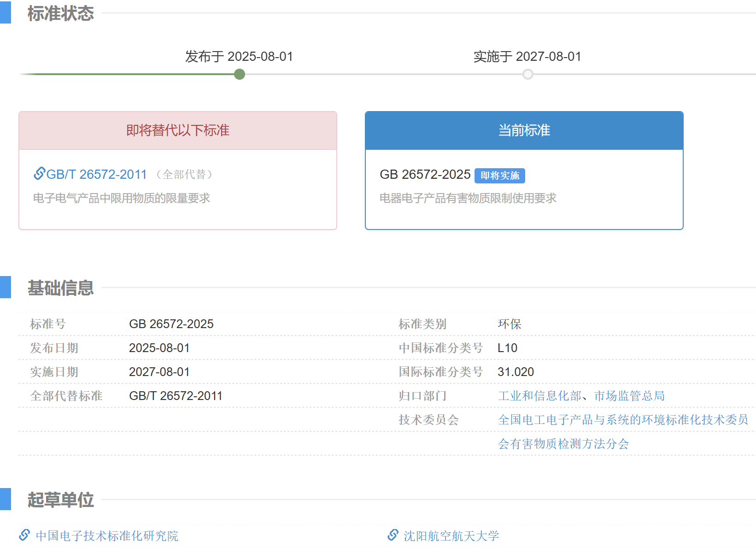
Task: Open the 中国电子技术标准化研究院 link
Action: 107,536
